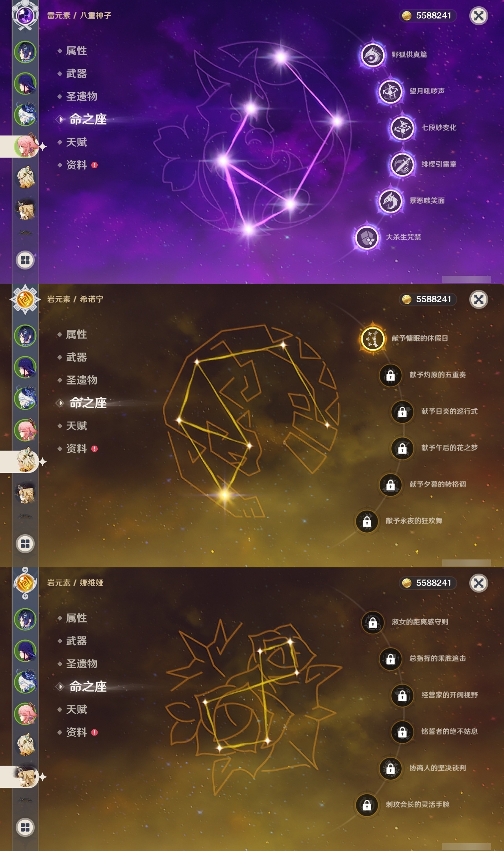Screen dimensions: 504x851
Task: Select the 望月吼哕声 constellation node
Action: coord(390,91)
